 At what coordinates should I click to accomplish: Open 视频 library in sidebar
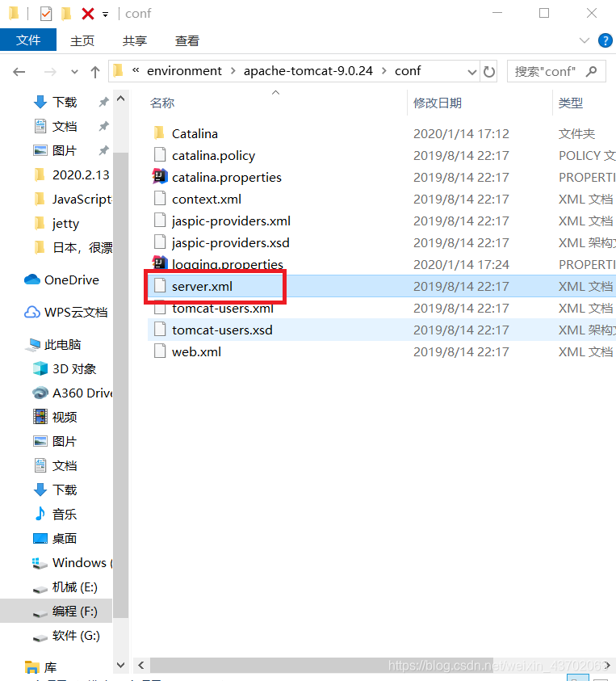65,418
